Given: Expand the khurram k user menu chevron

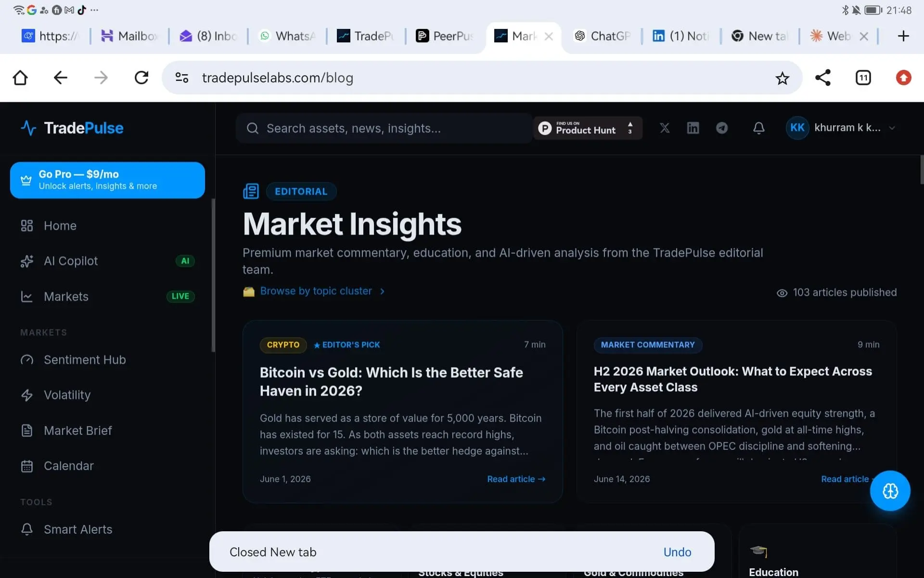Looking at the screenshot, I should (x=892, y=128).
